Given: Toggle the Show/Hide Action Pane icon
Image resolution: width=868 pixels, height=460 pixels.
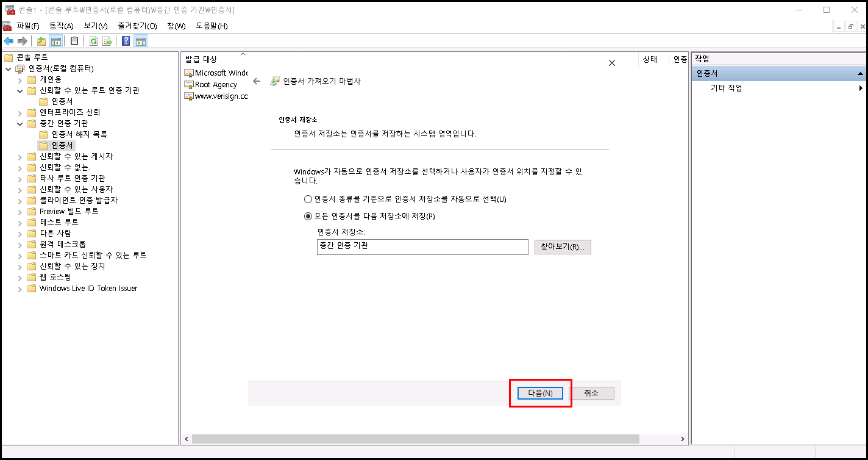Looking at the screenshot, I should pyautogui.click(x=140, y=41).
